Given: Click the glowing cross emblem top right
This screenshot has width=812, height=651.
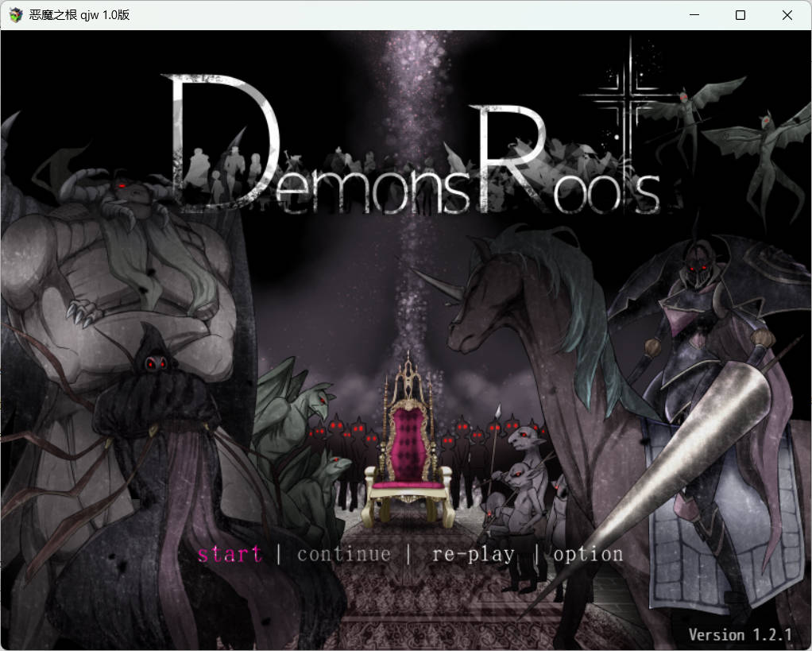Looking at the screenshot, I should click(627, 95).
